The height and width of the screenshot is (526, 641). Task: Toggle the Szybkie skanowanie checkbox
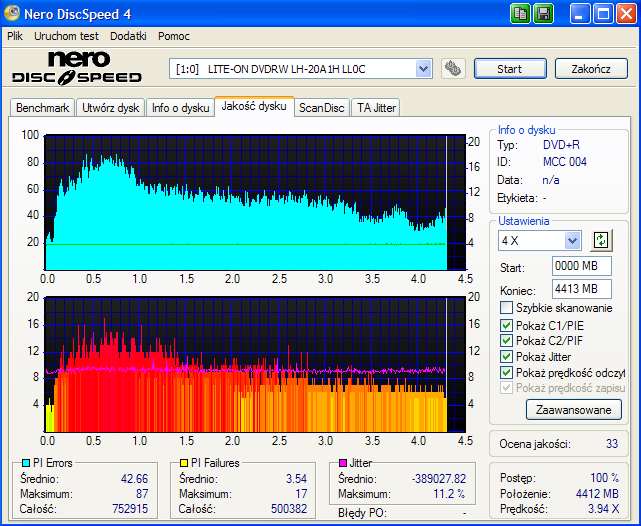pyautogui.click(x=506, y=307)
